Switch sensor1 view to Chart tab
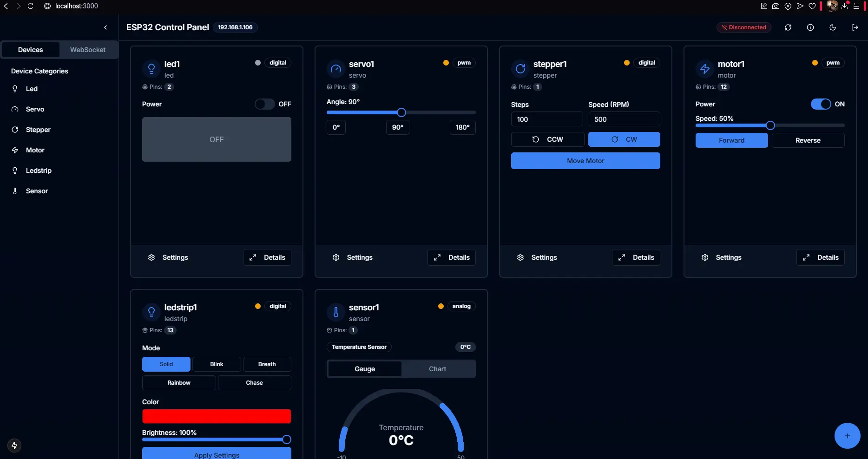 [437, 369]
